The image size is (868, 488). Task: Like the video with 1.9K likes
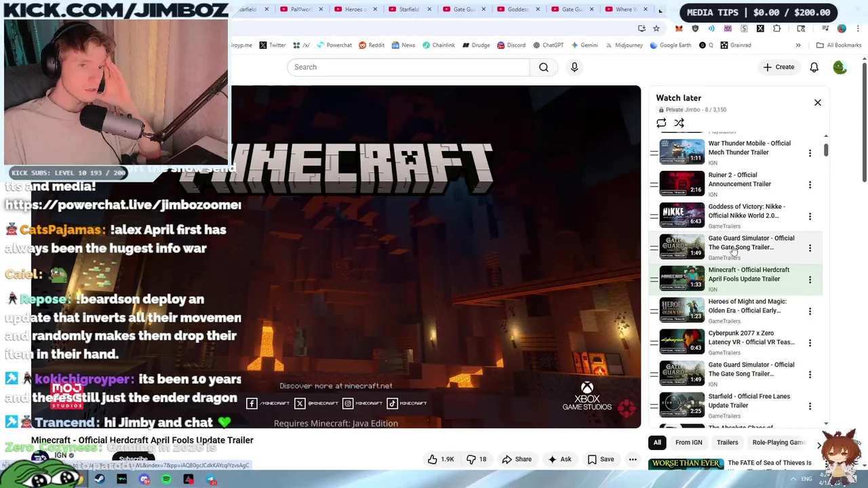point(441,459)
